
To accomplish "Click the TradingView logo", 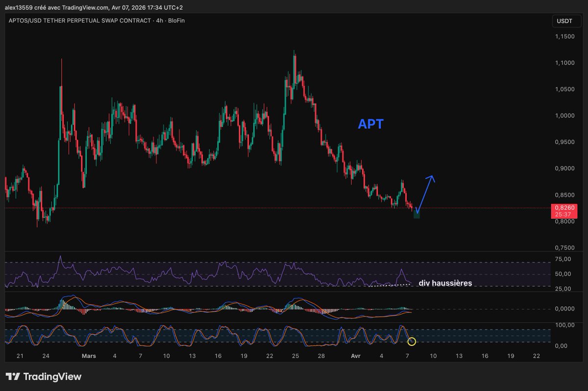I will (44, 376).
